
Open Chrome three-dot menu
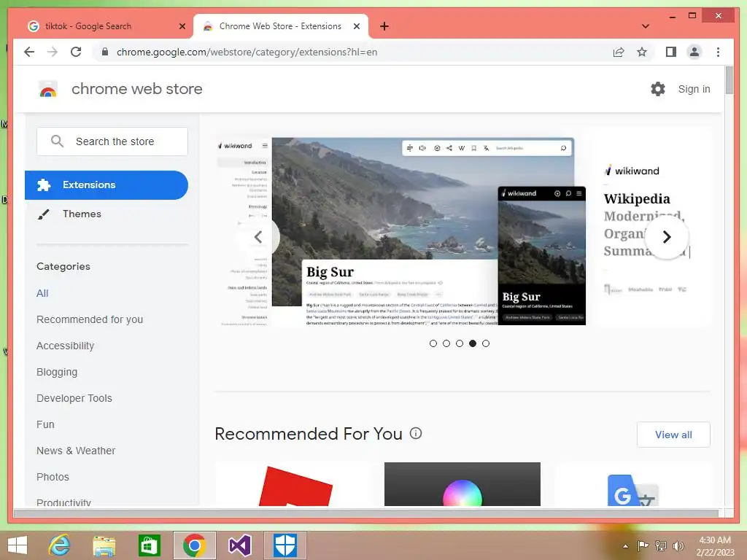718,52
